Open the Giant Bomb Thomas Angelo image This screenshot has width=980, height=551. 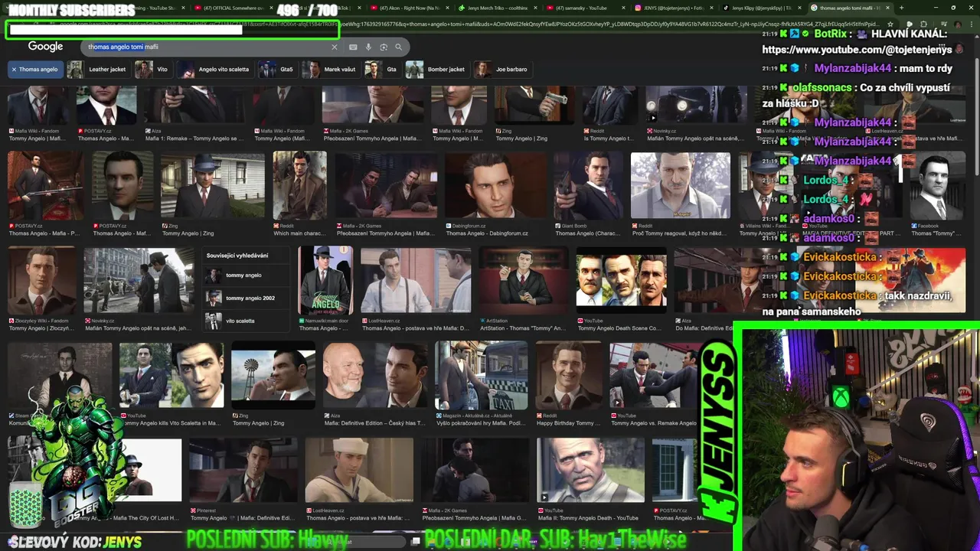click(x=589, y=186)
